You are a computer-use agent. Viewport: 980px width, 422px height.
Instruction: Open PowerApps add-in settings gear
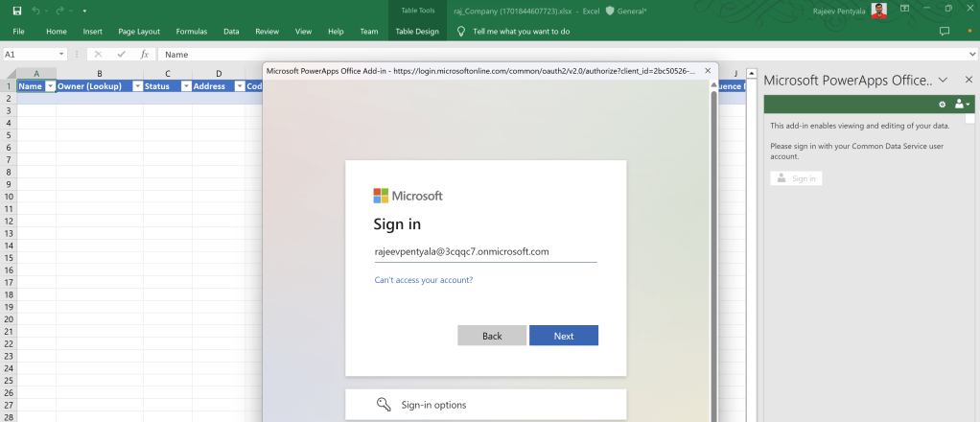point(942,104)
